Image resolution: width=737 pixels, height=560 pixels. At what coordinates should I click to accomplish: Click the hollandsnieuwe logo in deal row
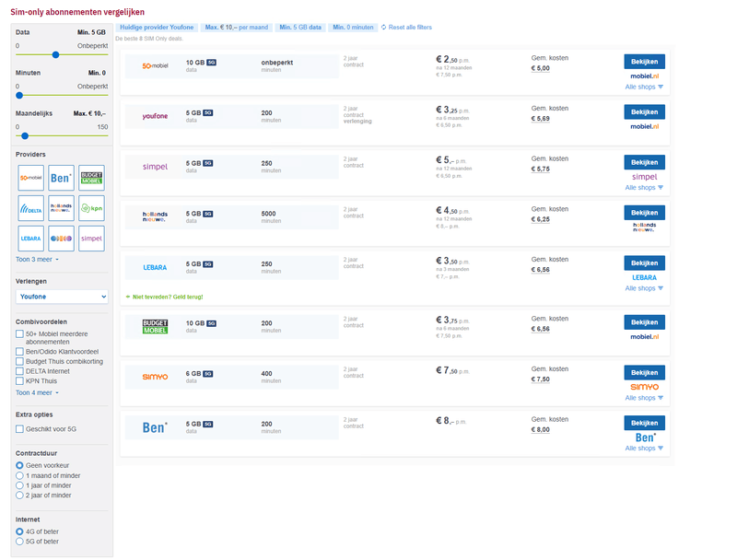(155, 216)
